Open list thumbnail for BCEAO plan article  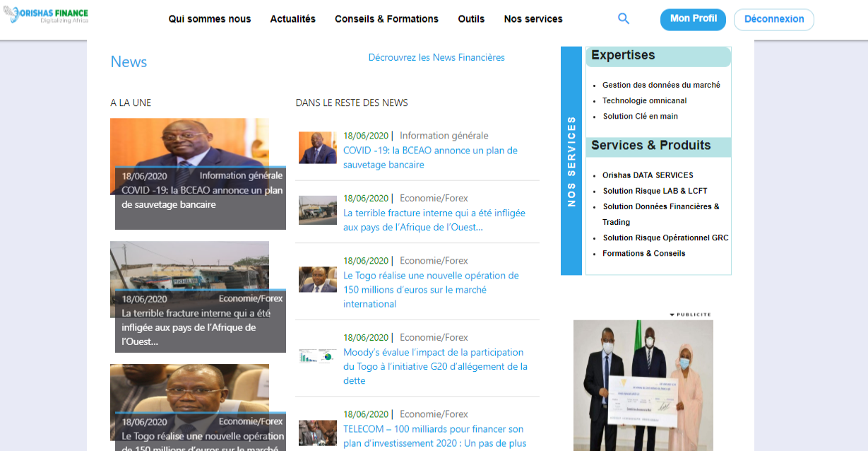(x=318, y=148)
